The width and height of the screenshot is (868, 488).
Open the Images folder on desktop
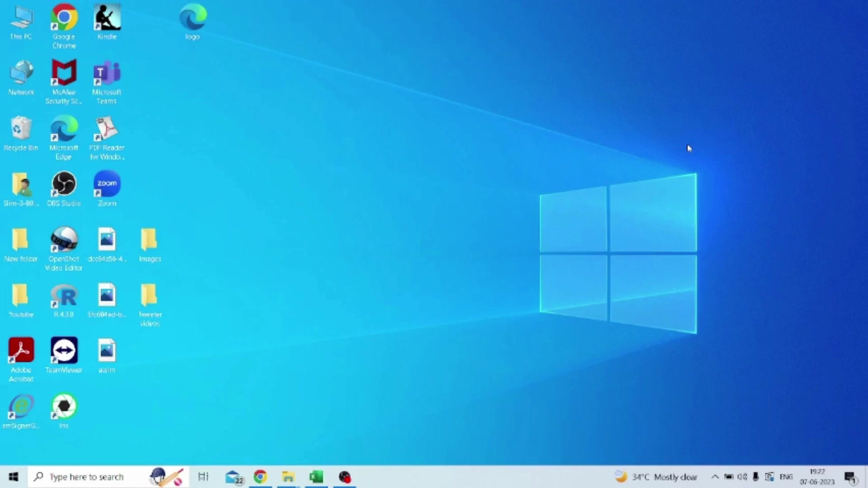point(150,244)
